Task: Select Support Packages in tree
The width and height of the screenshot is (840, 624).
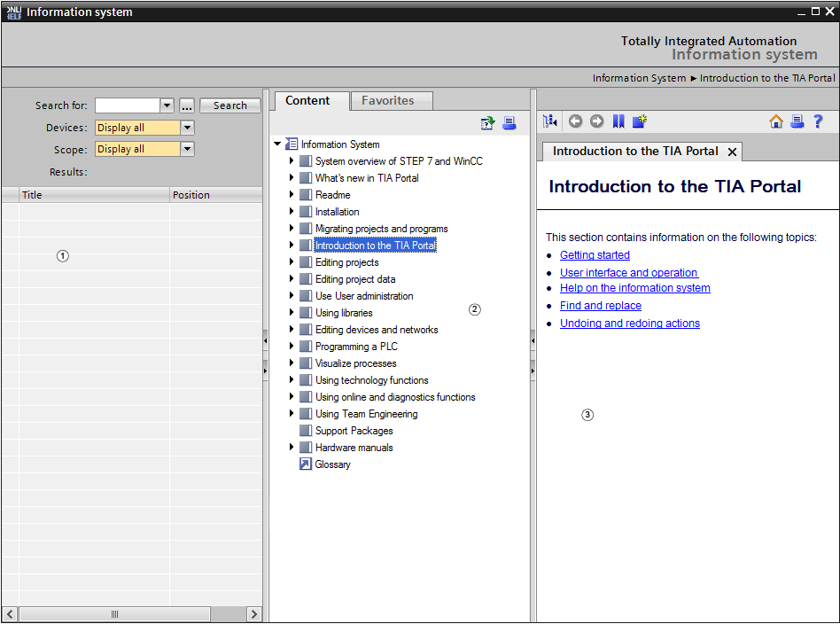Action: [x=354, y=431]
